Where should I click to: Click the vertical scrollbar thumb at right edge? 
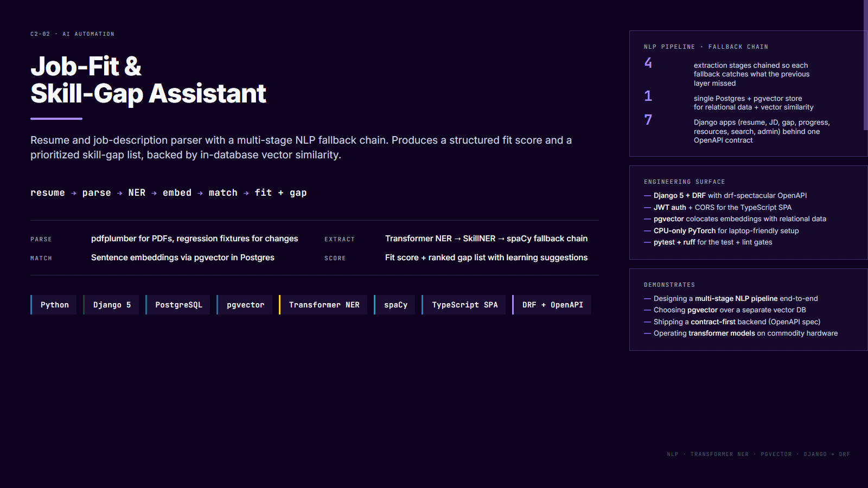(x=866, y=65)
